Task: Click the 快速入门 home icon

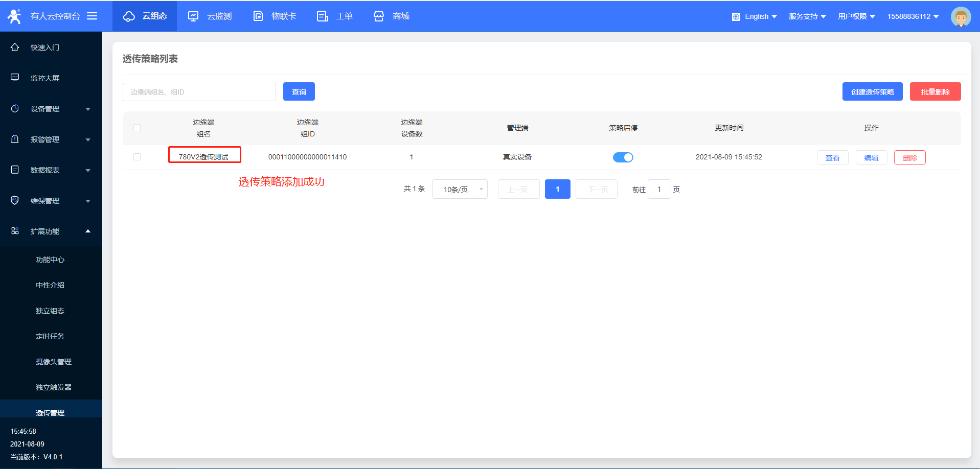Action: (15, 48)
